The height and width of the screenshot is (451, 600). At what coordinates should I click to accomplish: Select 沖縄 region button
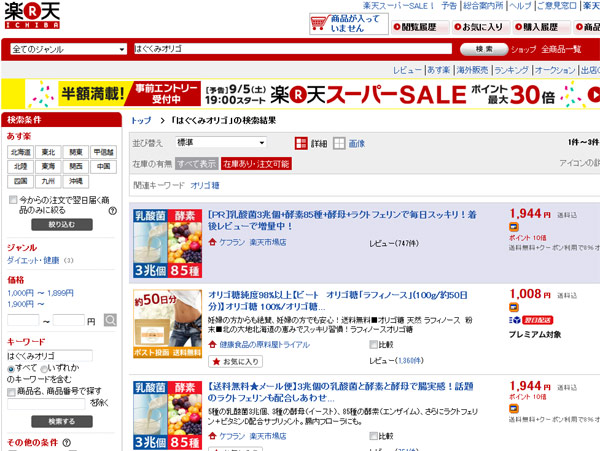click(76, 181)
